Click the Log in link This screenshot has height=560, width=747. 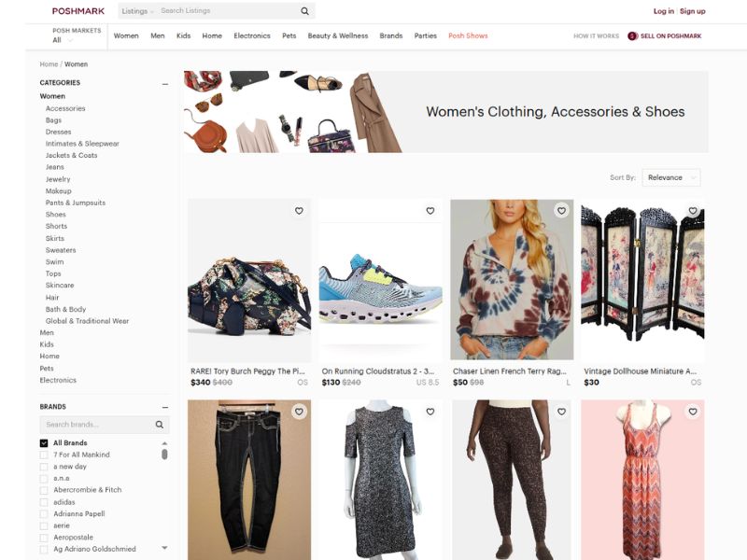coord(664,11)
